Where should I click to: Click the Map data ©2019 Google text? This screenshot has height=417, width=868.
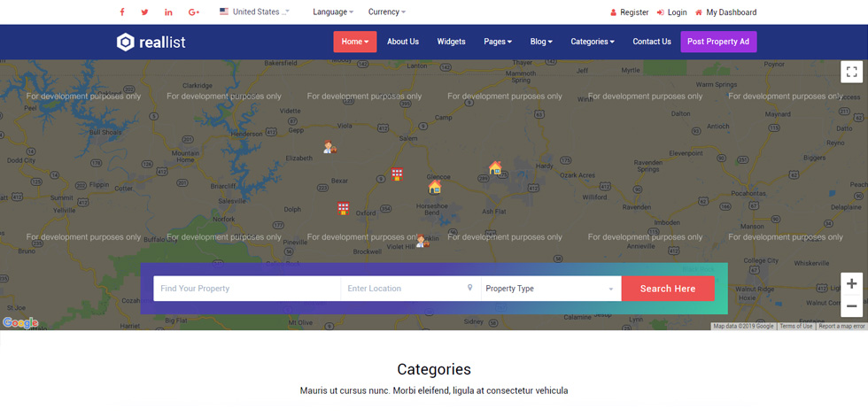pos(743,327)
